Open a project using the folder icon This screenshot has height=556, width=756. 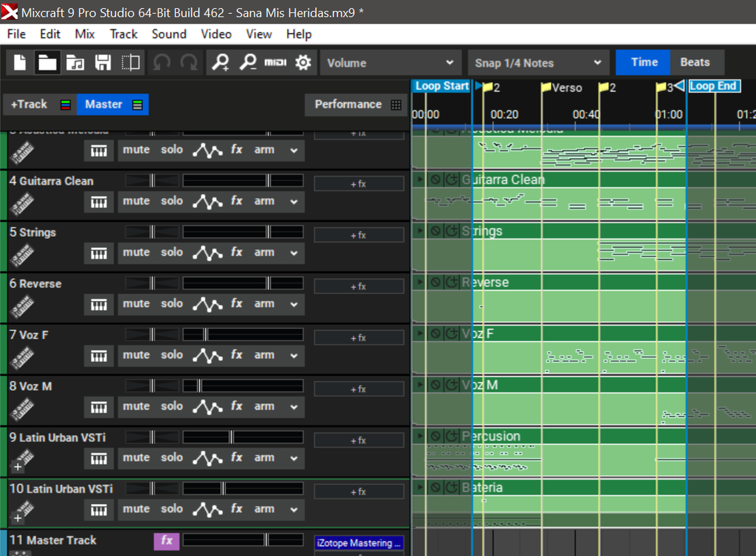click(47, 63)
